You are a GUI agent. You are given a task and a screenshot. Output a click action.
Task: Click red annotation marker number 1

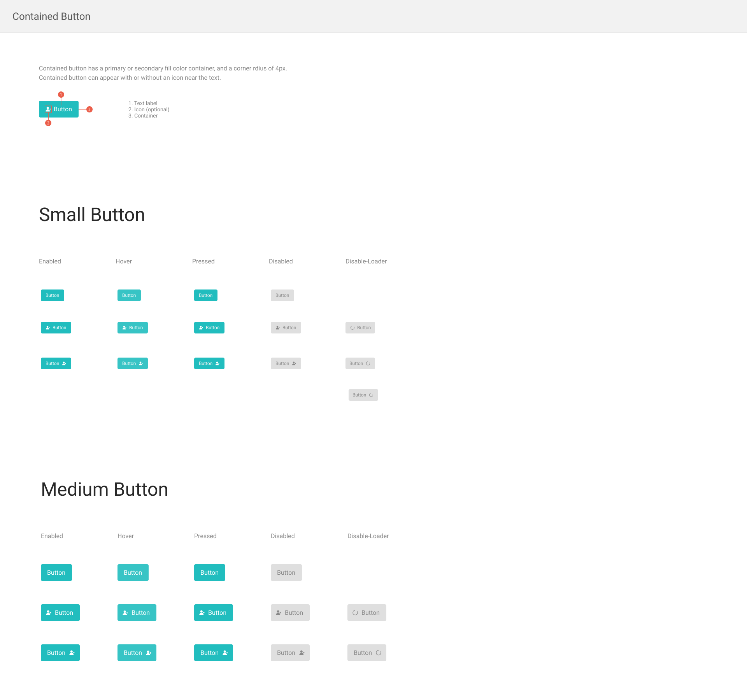(61, 95)
